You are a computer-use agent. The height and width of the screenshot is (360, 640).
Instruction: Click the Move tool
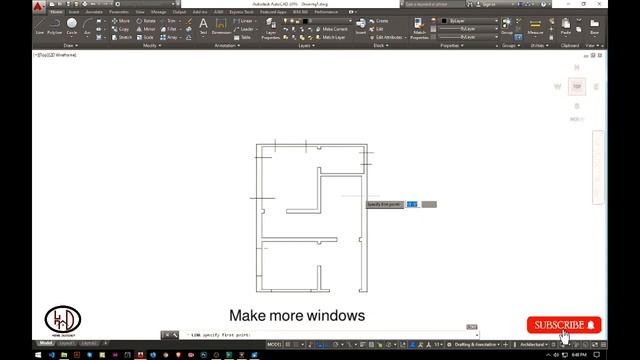pos(121,21)
